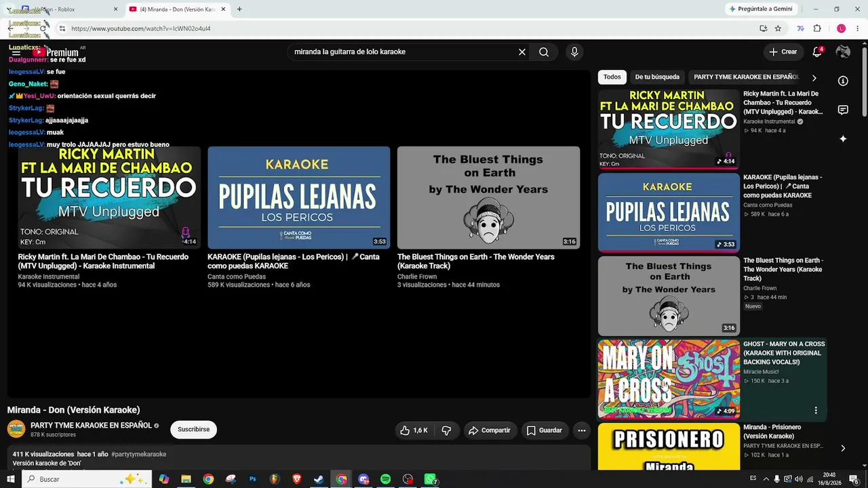This screenshot has width=868, height=488.
Task: Click the Windows taskbar Buscar search box
Action: pyautogui.click(x=87, y=479)
